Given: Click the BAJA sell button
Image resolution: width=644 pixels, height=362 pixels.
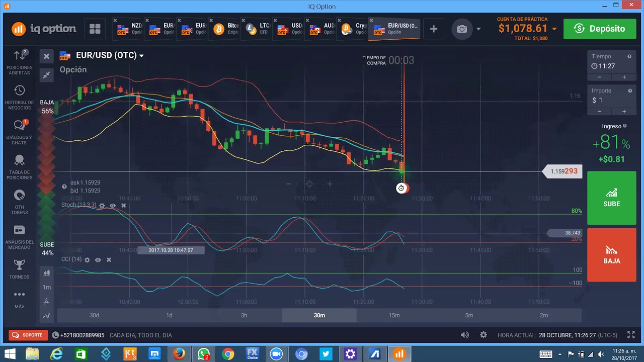Looking at the screenshot, I should coord(612,255).
